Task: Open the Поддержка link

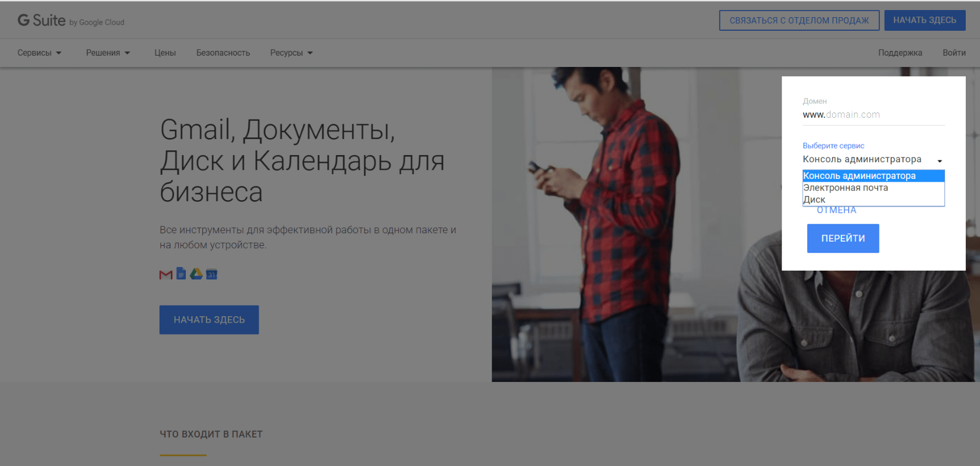Action: pos(900,53)
